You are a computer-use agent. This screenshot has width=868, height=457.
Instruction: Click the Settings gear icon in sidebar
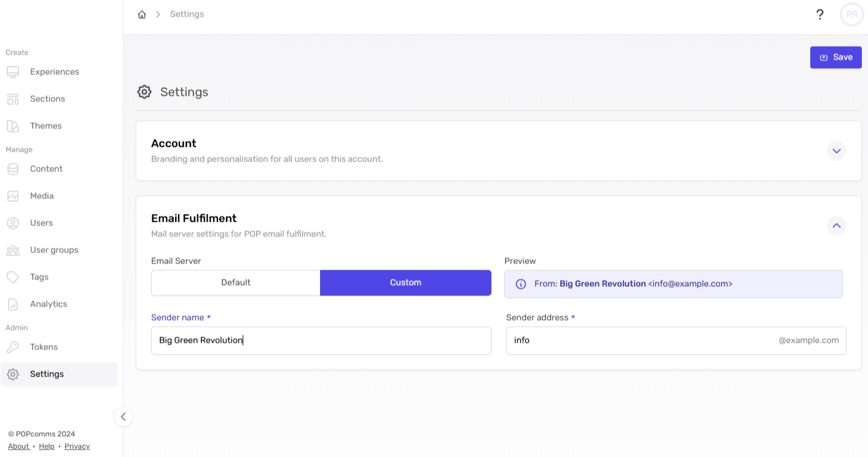click(x=13, y=374)
